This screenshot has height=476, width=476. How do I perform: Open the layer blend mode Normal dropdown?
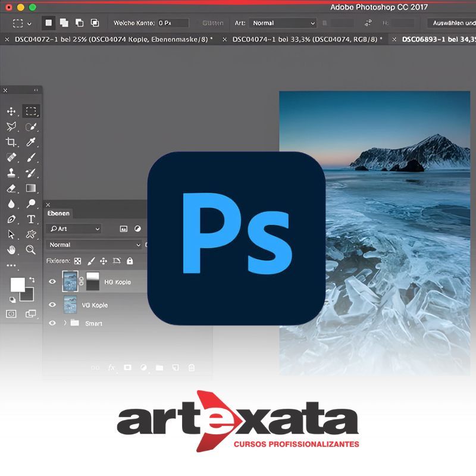(x=94, y=245)
